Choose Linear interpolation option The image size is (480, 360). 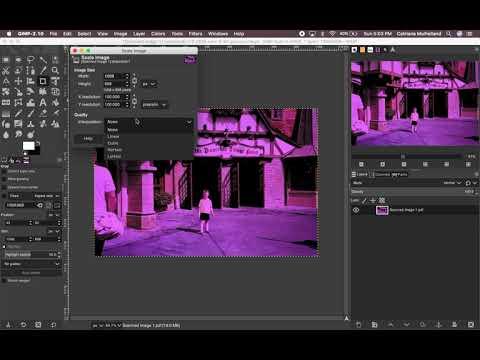[113, 136]
